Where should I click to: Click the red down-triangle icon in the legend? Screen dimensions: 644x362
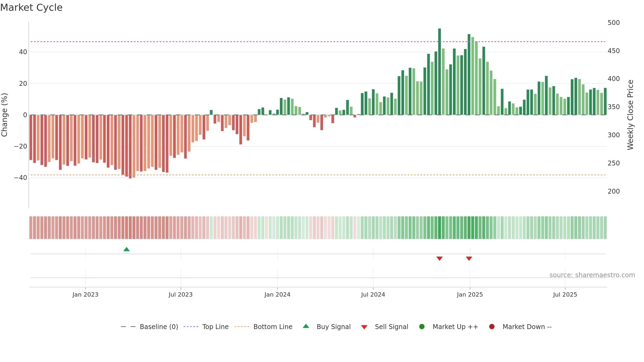(364, 327)
